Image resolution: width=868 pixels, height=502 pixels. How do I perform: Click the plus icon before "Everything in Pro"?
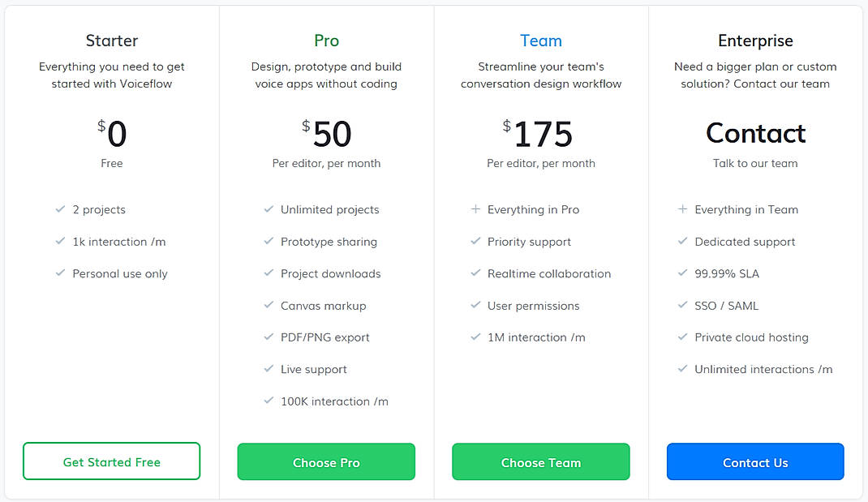[x=475, y=209]
